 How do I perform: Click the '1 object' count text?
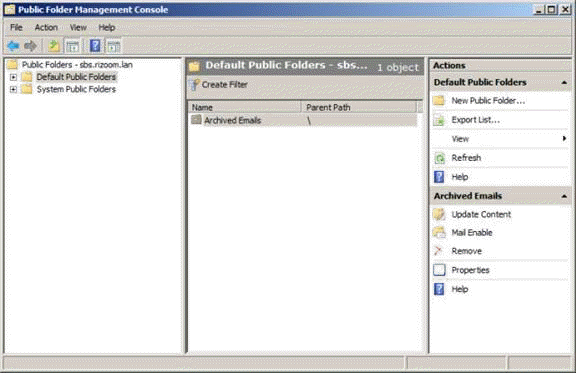point(398,68)
